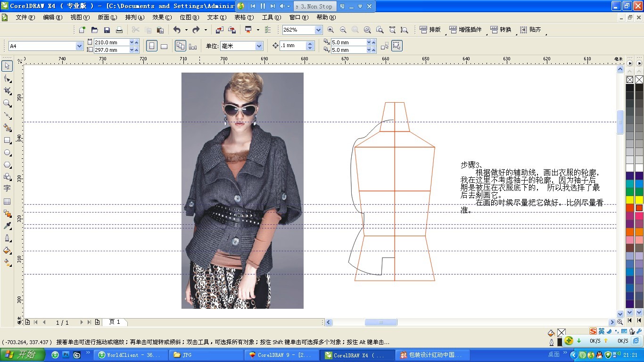Select the Polygon tool
Screen dimensions: 644x362
(7, 165)
